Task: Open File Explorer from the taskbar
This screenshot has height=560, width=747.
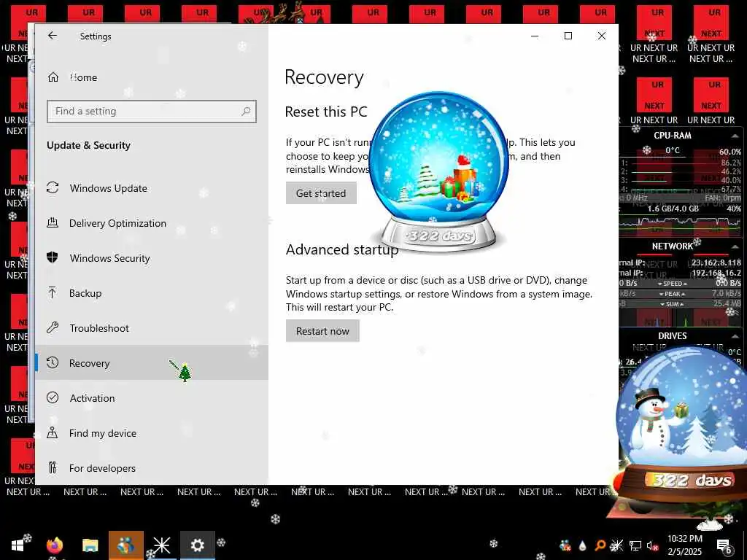Action: pyautogui.click(x=90, y=545)
